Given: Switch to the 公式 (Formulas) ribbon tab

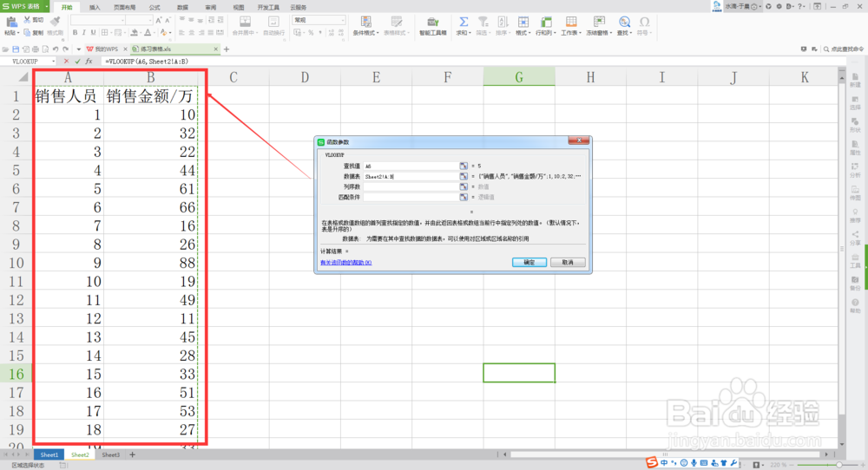Looking at the screenshot, I should (x=155, y=7).
